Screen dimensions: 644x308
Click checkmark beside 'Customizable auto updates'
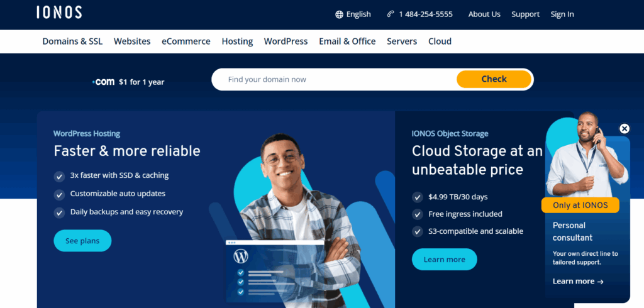[x=60, y=194]
